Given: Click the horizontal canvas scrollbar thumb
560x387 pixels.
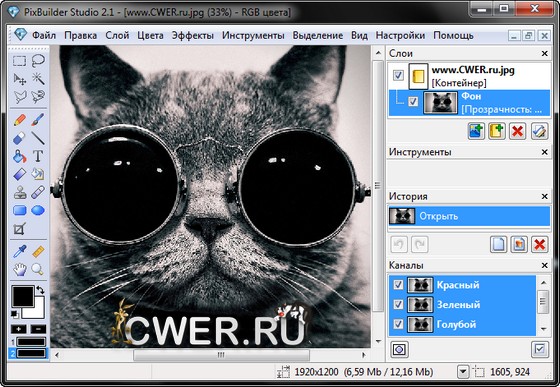Looking at the screenshot, I should pos(221,355).
